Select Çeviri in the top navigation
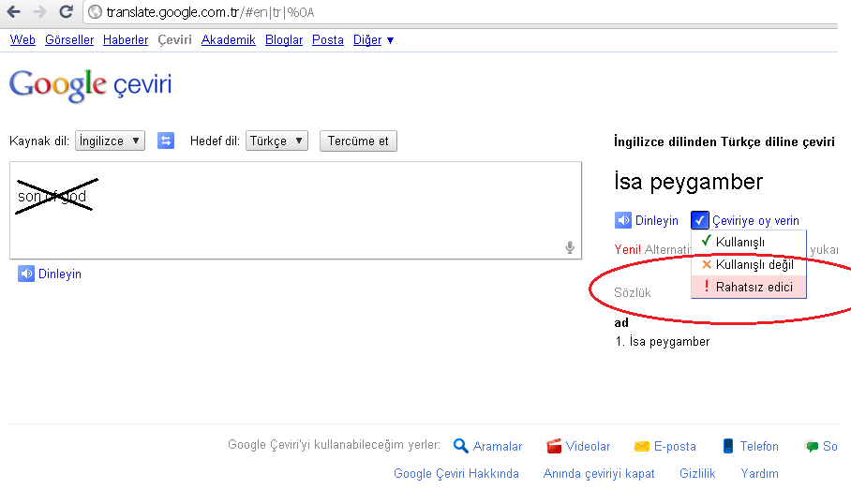The height and width of the screenshot is (504, 851). tap(174, 39)
